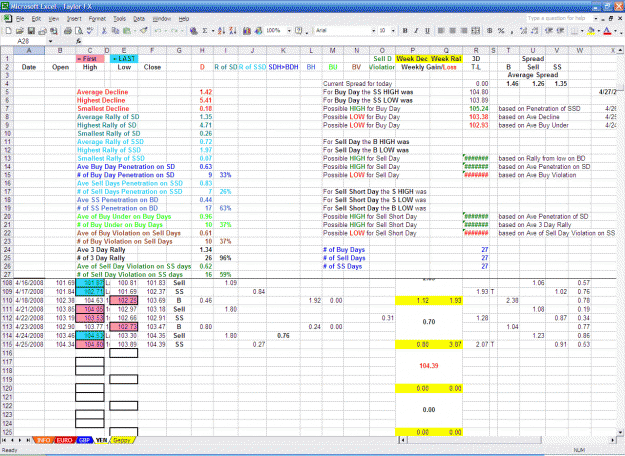
Task: Toggle Italic formatting
Action: [416, 31]
